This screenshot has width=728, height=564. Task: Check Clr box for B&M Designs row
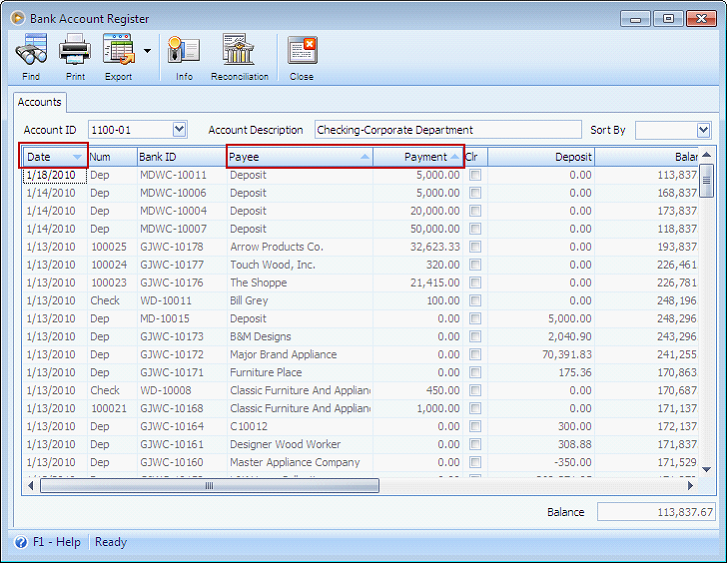pyautogui.click(x=475, y=337)
